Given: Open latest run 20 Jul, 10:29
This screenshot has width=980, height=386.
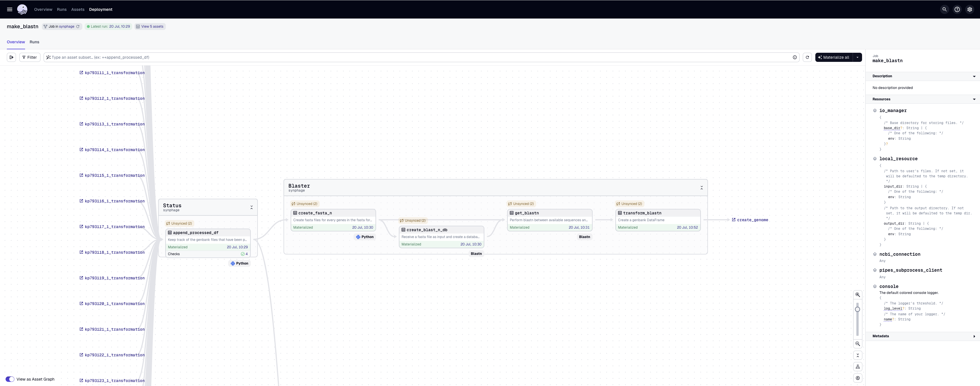Looking at the screenshot, I should pyautogui.click(x=119, y=27).
